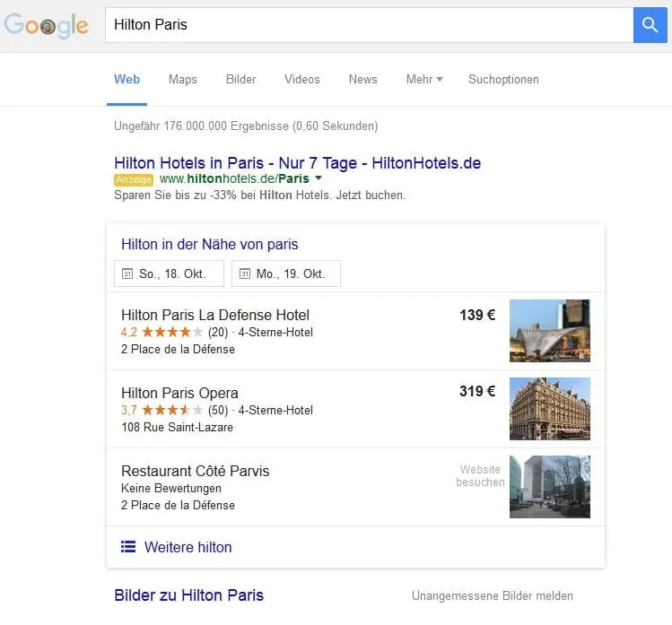Open the ad URL dropdown arrow

[x=319, y=178]
